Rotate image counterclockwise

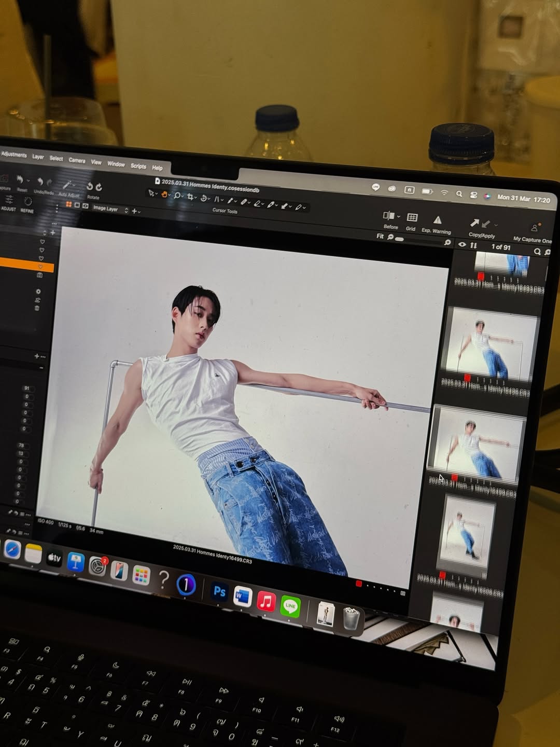tap(90, 187)
